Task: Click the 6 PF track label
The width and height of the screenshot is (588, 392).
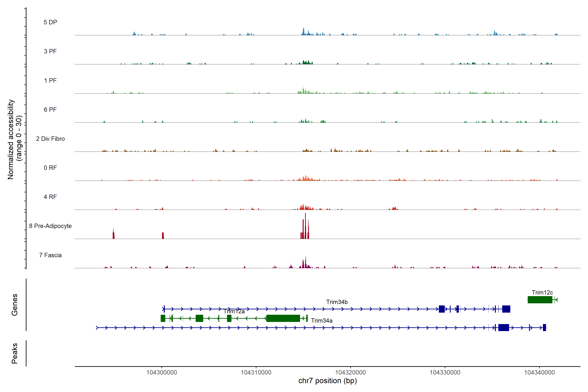Action: click(x=50, y=109)
